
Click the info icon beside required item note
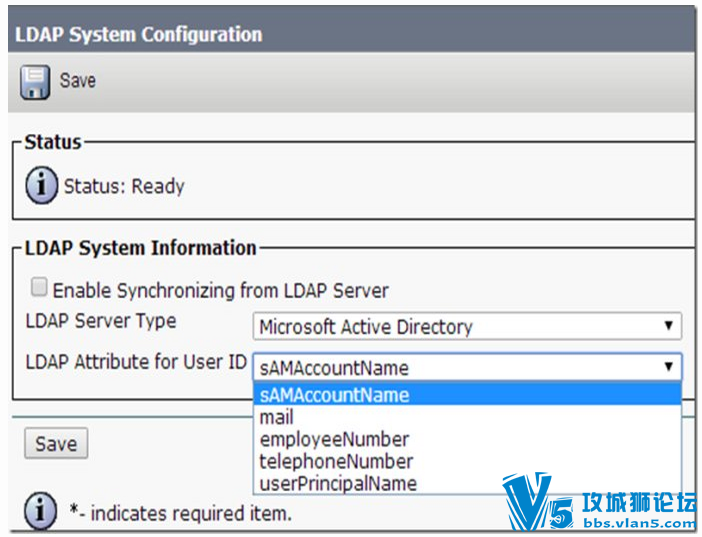tap(40, 511)
